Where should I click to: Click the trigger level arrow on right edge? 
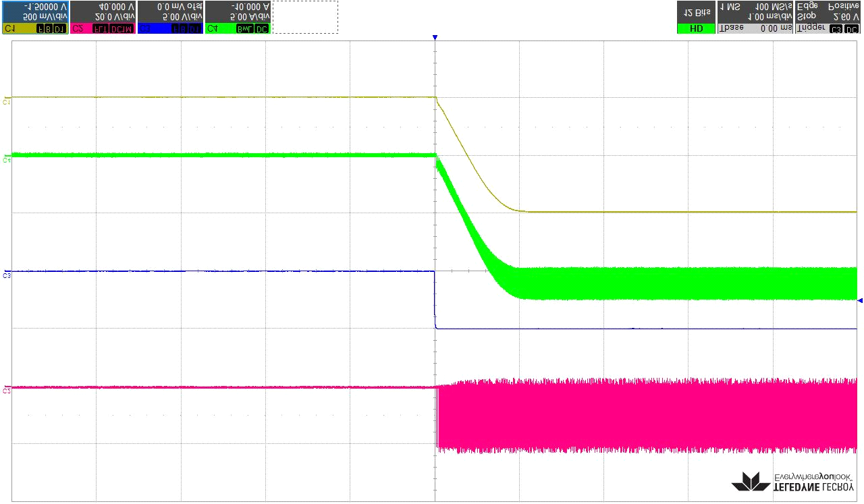(859, 300)
